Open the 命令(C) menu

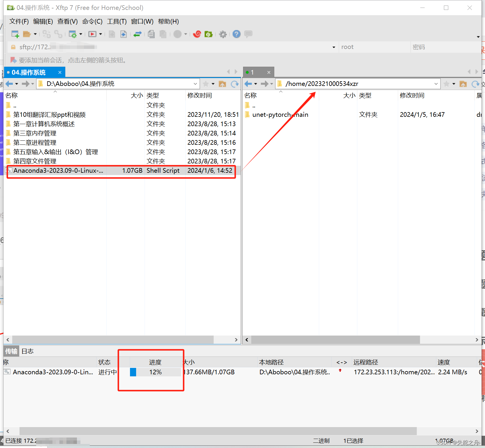[x=92, y=21]
